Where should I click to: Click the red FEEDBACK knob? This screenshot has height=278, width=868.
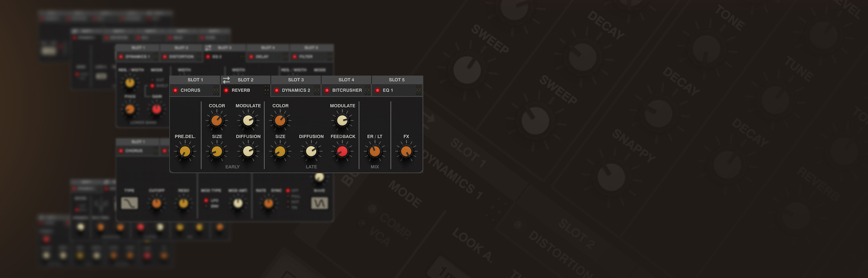pos(342,151)
